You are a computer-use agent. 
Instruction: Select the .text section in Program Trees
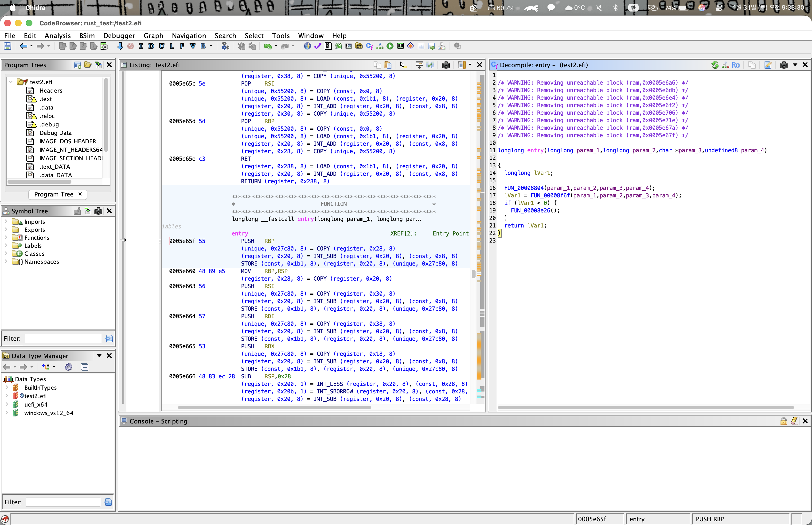(46, 99)
